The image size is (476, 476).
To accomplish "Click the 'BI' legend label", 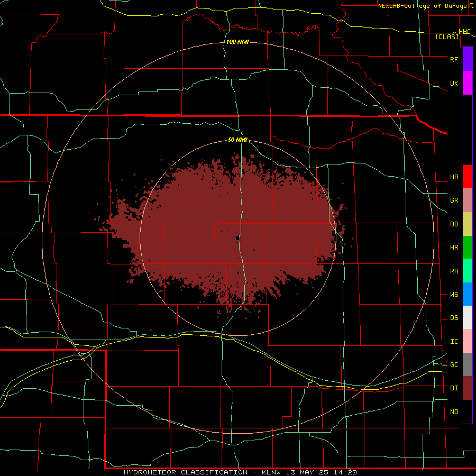I will (454, 388).
